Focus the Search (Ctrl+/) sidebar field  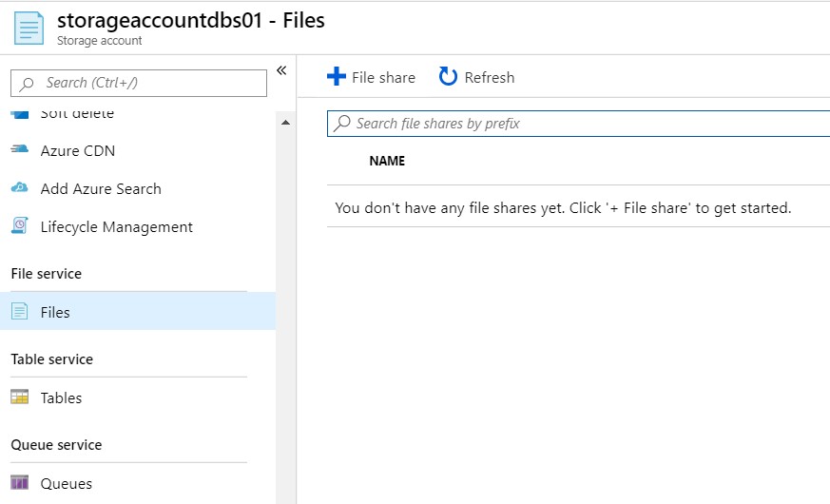[139, 83]
